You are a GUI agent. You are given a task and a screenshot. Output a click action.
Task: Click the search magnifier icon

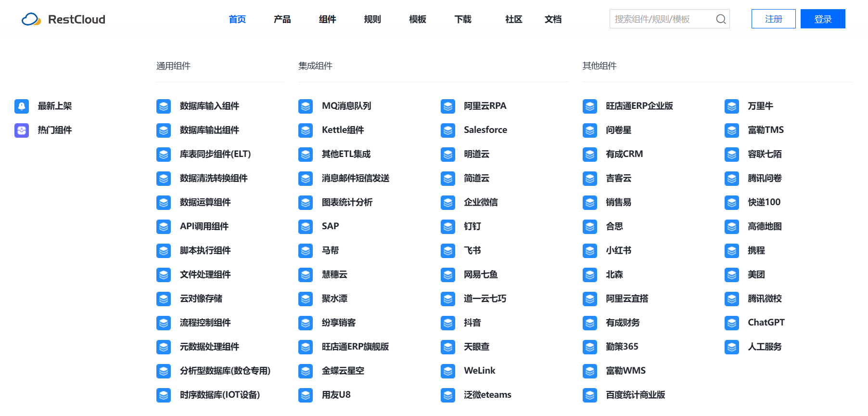click(721, 19)
